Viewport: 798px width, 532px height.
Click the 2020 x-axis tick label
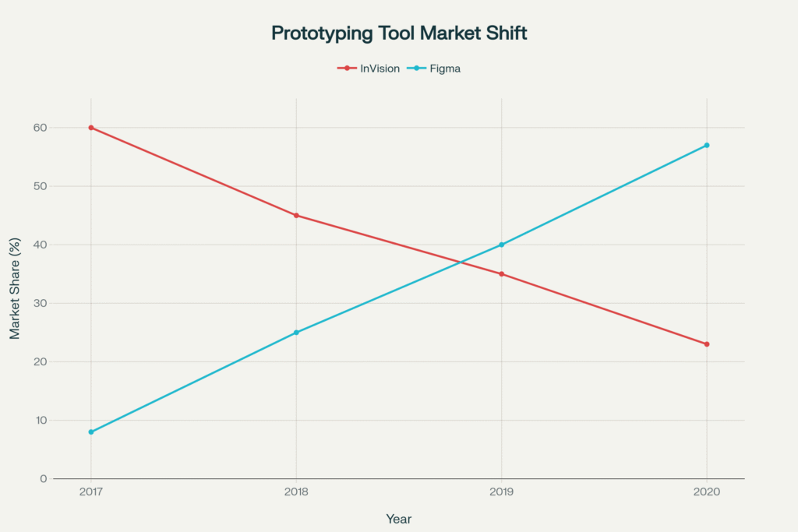tap(707, 493)
